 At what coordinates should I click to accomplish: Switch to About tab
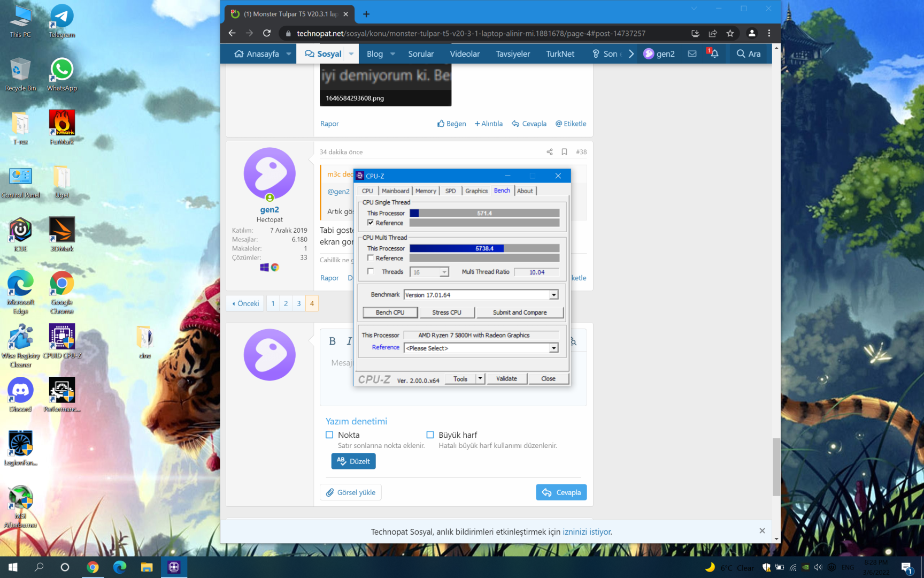click(525, 191)
